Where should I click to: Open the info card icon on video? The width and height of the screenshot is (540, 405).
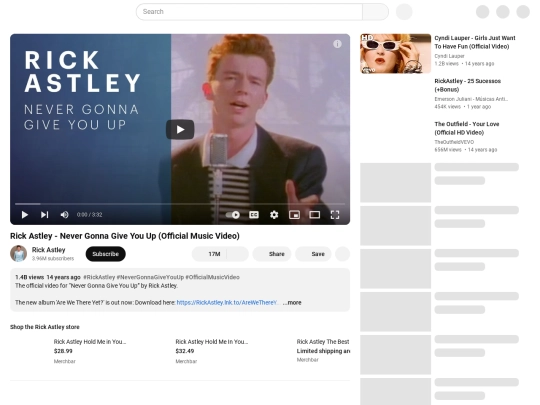point(337,44)
